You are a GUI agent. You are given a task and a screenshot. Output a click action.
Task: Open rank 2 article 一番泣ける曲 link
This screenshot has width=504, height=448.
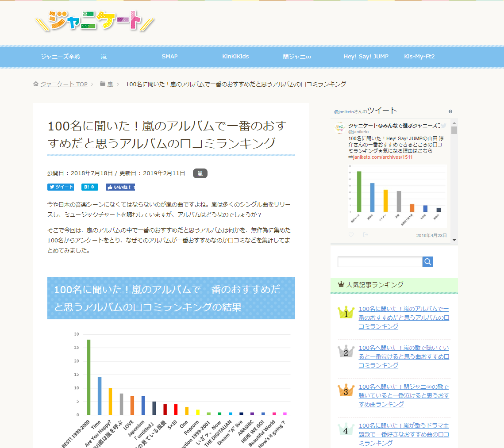[404, 356]
